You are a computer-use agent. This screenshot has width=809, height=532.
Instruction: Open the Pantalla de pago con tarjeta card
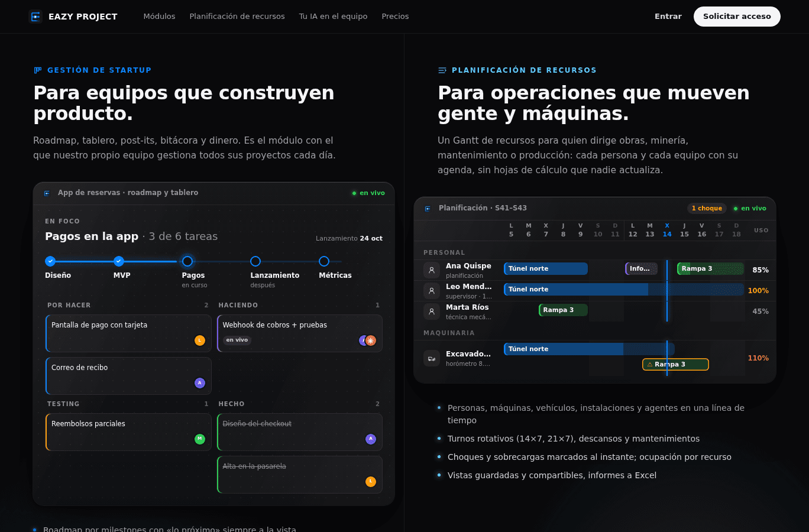click(x=128, y=333)
